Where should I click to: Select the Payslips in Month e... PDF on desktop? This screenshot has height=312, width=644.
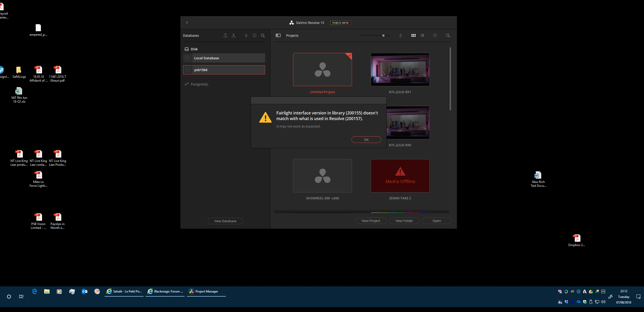(57, 221)
